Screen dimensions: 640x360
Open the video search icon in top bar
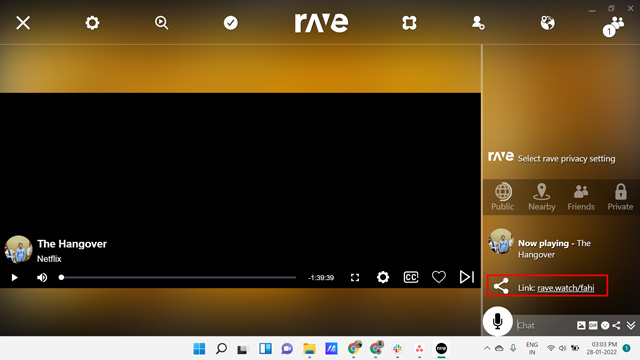pyautogui.click(x=162, y=23)
